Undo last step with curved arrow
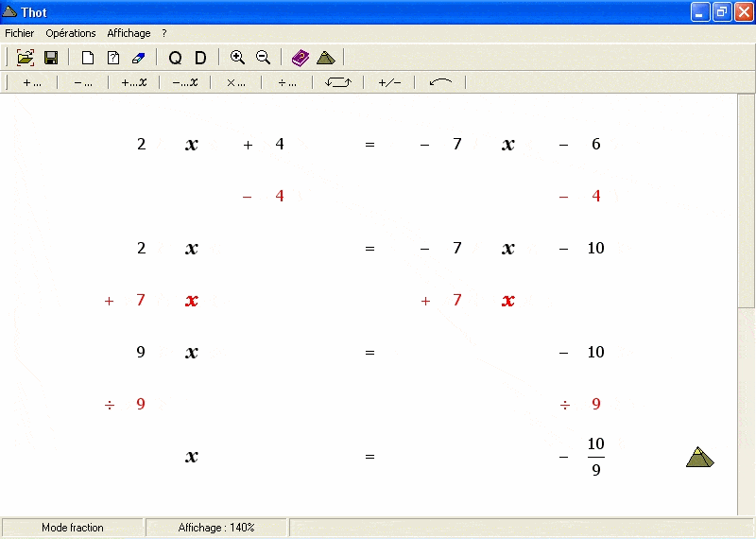The height and width of the screenshot is (539, 756). [440, 83]
